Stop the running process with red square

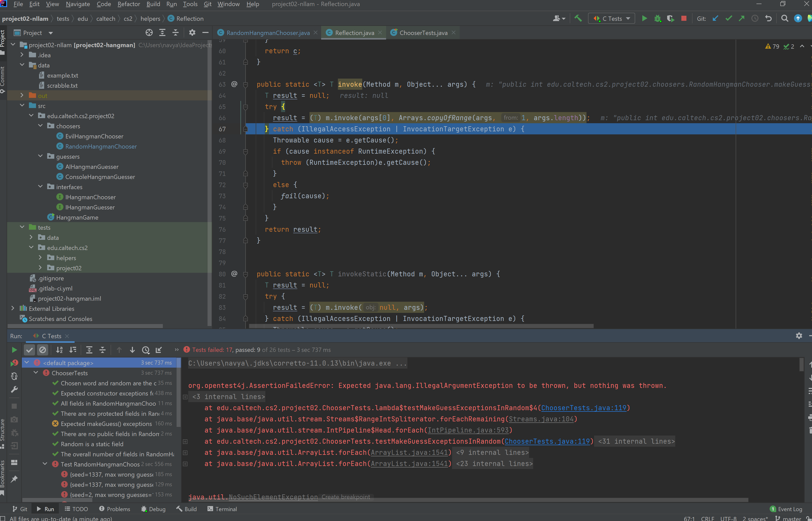click(x=684, y=19)
